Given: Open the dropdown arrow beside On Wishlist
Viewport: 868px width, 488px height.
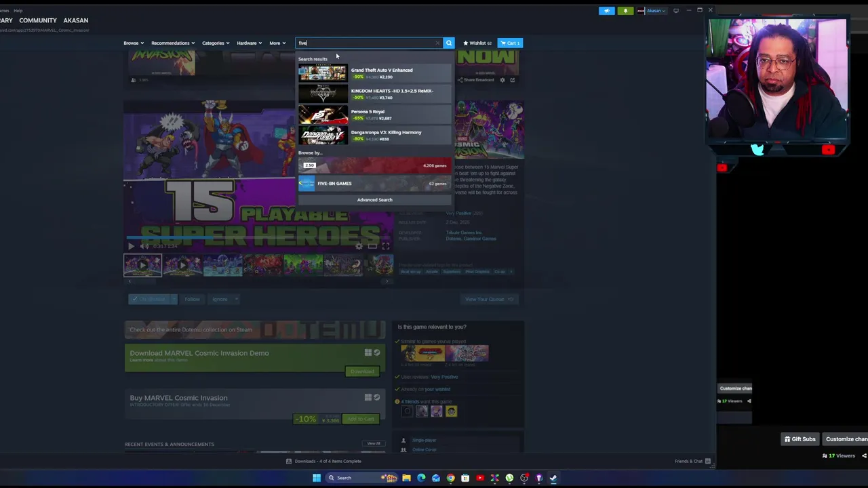Looking at the screenshot, I should (x=174, y=299).
